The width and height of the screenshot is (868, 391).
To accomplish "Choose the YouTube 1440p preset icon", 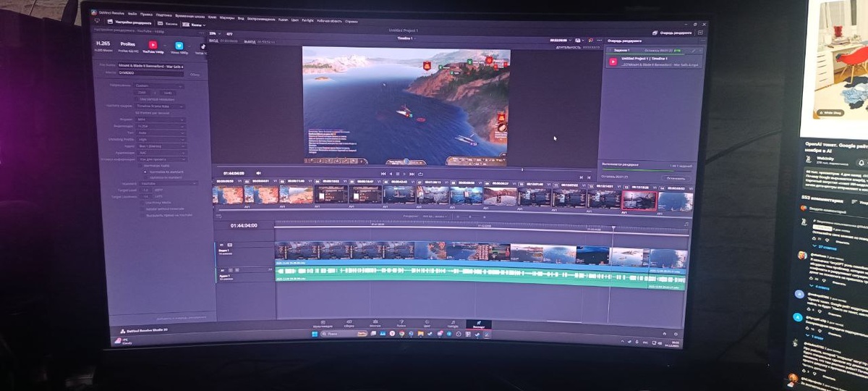I will 153,45.
